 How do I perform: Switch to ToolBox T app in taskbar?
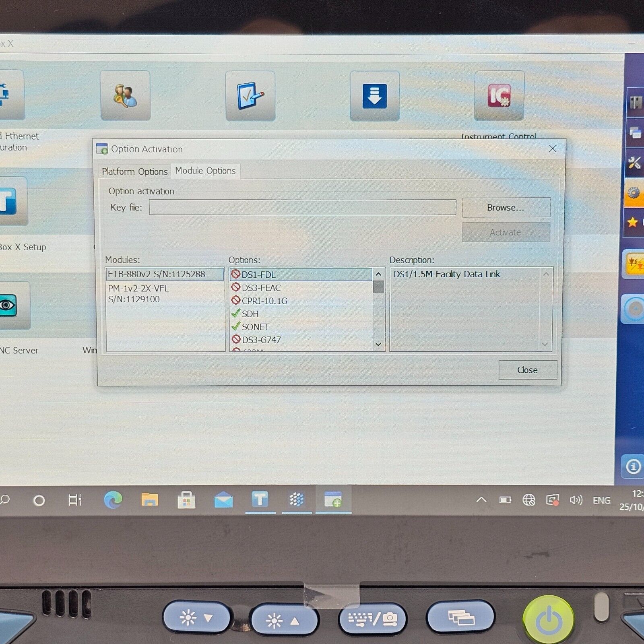pos(260,500)
